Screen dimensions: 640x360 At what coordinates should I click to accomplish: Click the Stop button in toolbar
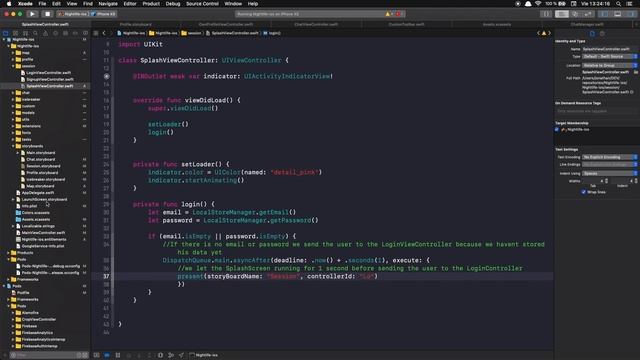(47, 14)
